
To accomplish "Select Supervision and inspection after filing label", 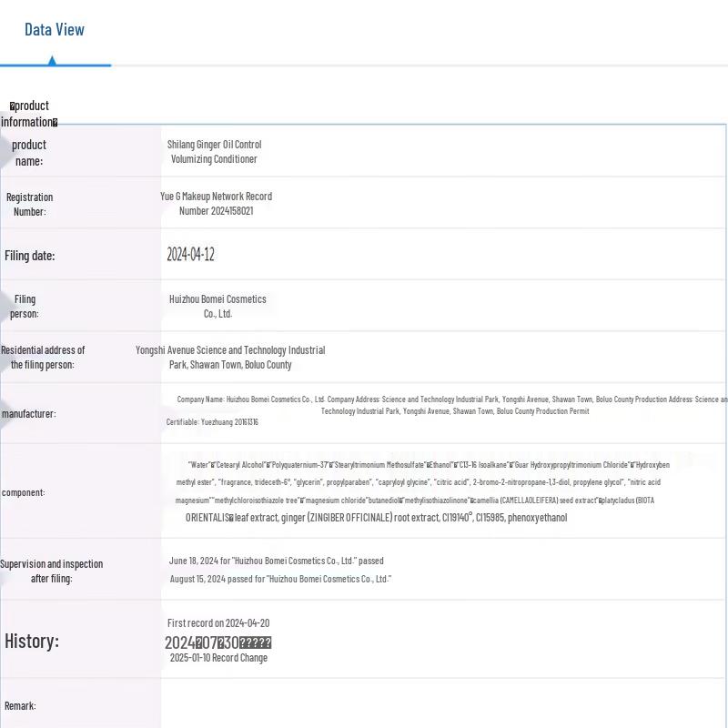I will coord(52,571).
